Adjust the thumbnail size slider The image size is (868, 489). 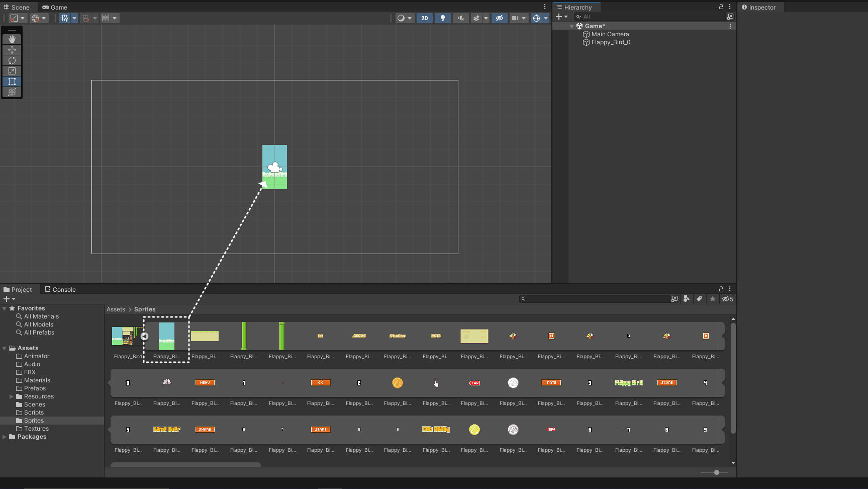point(717,472)
